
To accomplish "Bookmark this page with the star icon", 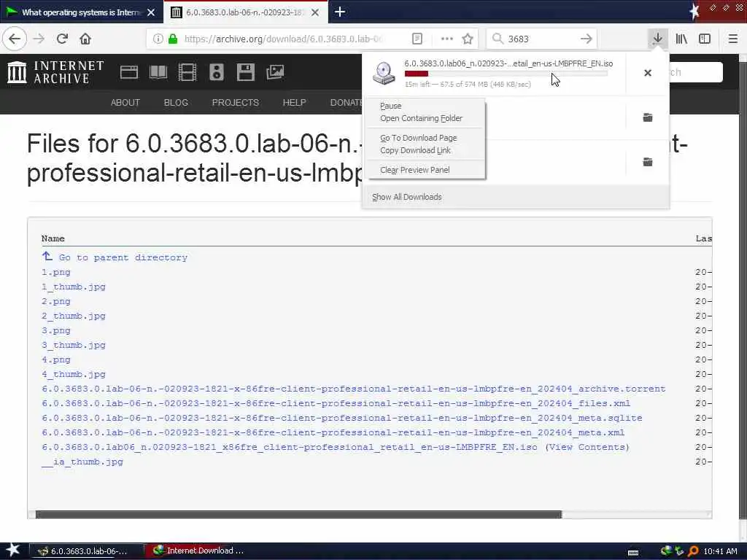I will (x=468, y=39).
